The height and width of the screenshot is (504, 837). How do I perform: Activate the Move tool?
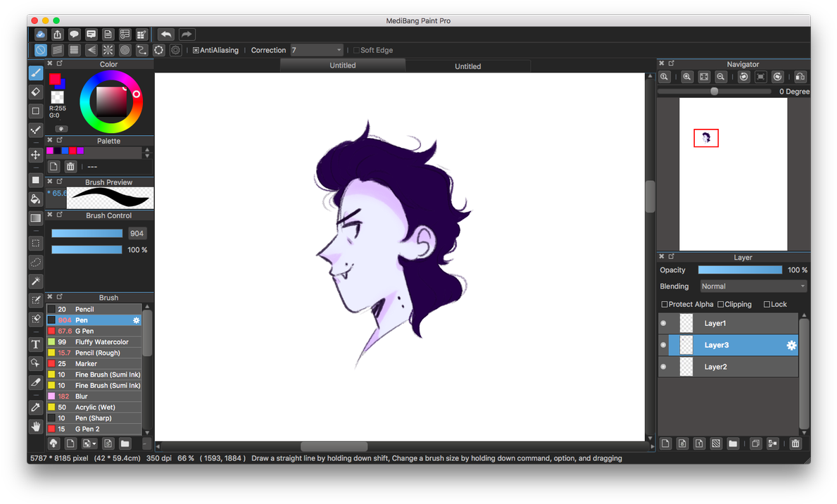click(x=36, y=155)
